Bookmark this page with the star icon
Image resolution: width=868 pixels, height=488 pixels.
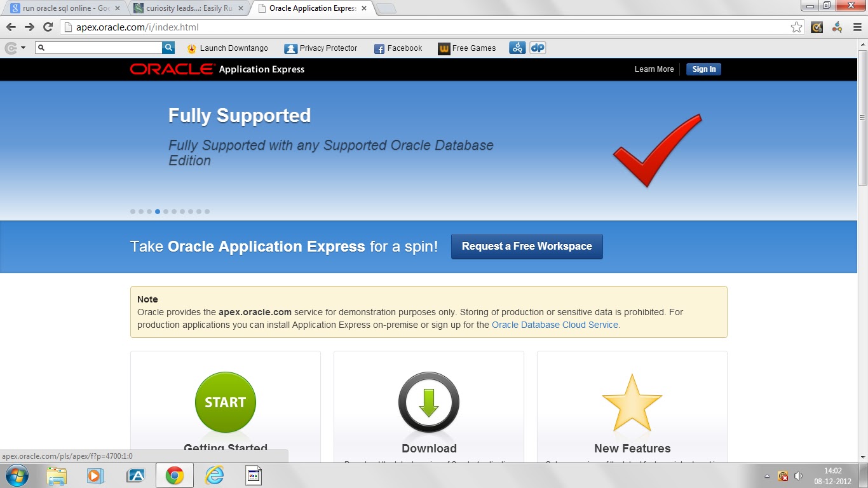coord(796,27)
